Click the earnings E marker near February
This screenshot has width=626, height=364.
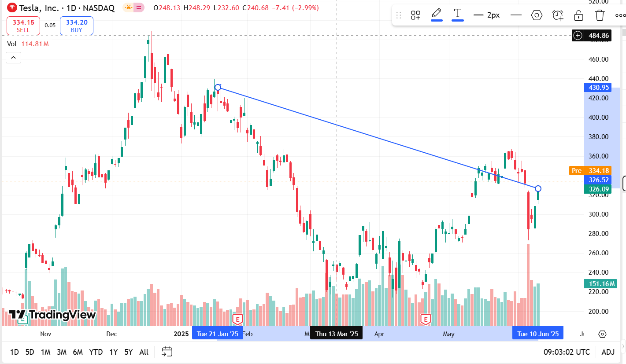238,319
